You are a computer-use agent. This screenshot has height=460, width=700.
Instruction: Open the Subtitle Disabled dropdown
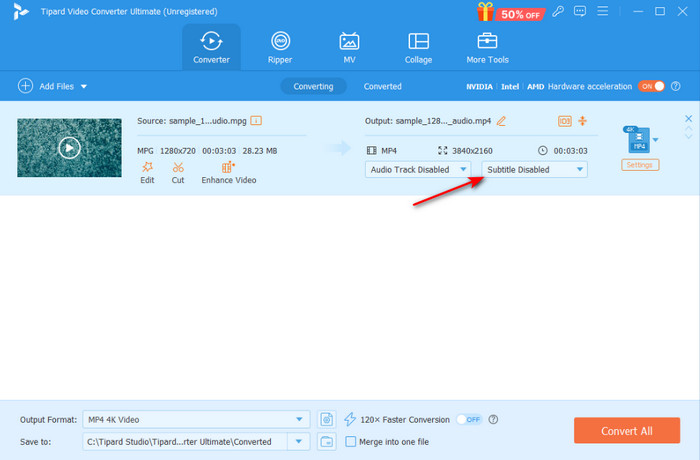534,170
